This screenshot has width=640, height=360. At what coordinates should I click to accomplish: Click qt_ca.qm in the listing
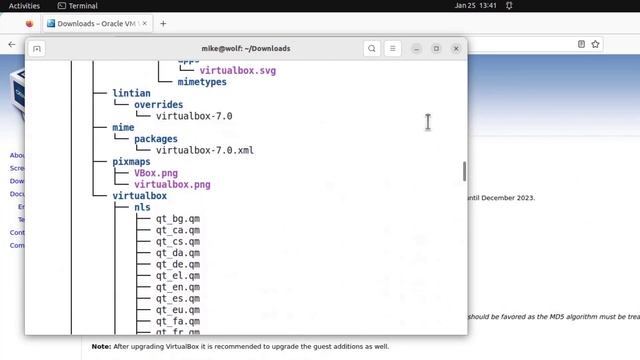178,231
